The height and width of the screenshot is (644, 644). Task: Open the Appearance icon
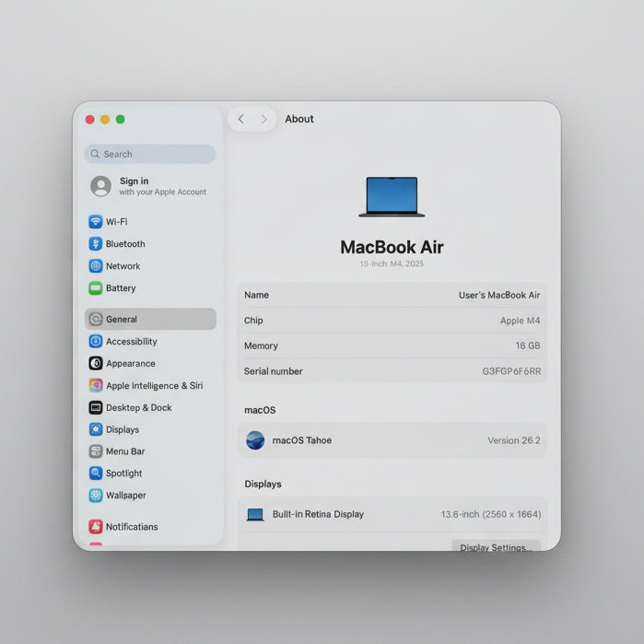(x=95, y=364)
